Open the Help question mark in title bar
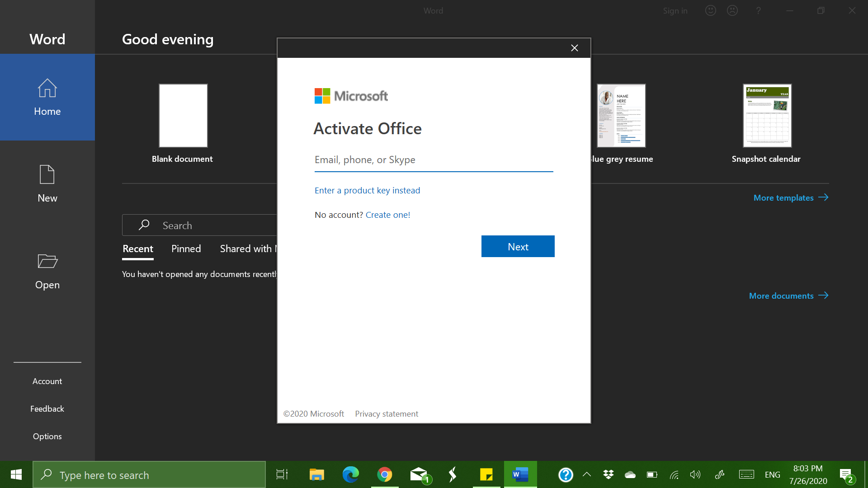This screenshot has height=488, width=868. click(758, 10)
